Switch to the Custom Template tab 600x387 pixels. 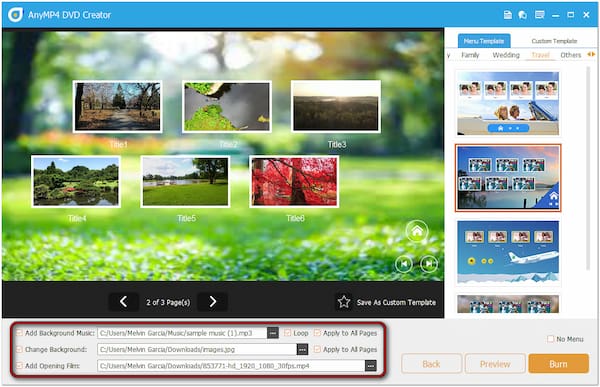tap(554, 41)
